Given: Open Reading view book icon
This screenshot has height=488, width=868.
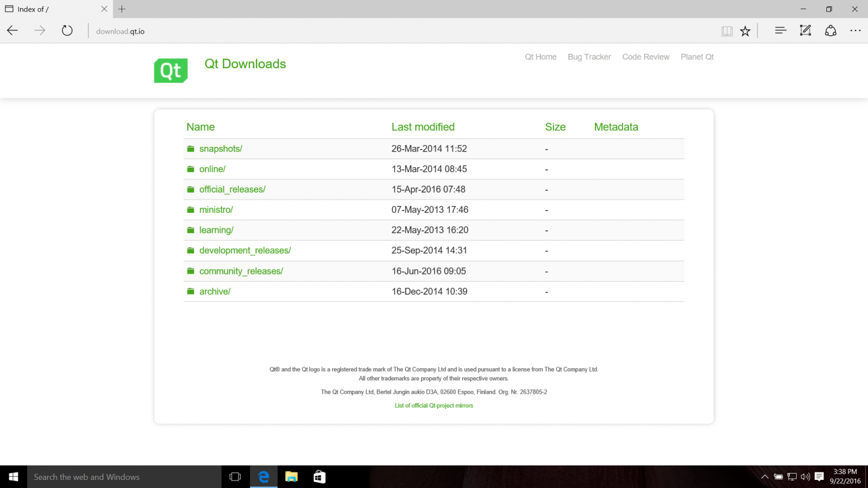Looking at the screenshot, I should pyautogui.click(x=727, y=31).
